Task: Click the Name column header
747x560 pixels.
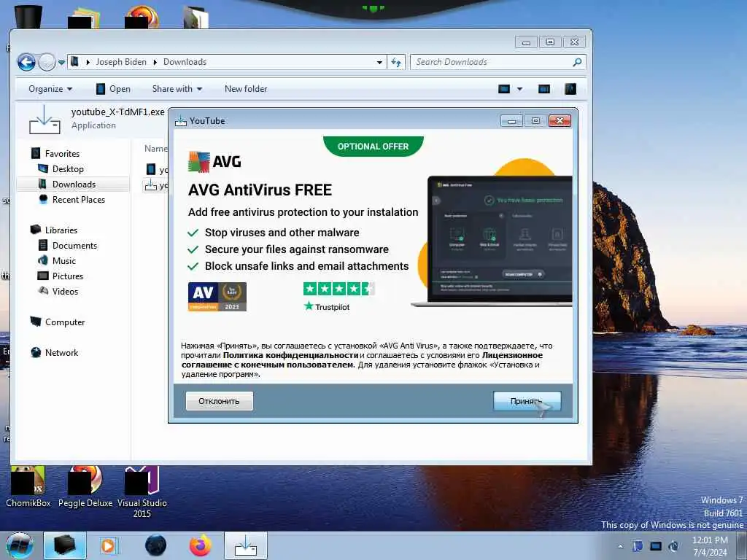Action: click(156, 149)
